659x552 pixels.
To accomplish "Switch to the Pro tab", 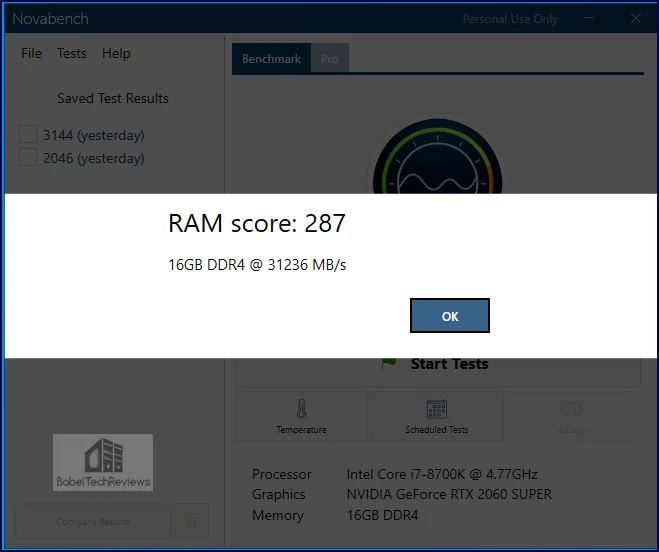I will coord(330,58).
